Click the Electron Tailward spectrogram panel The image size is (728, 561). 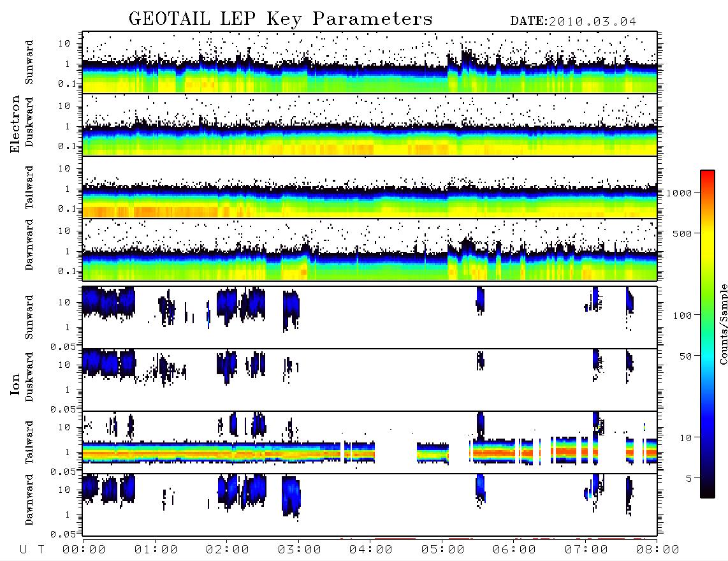tap(370, 187)
